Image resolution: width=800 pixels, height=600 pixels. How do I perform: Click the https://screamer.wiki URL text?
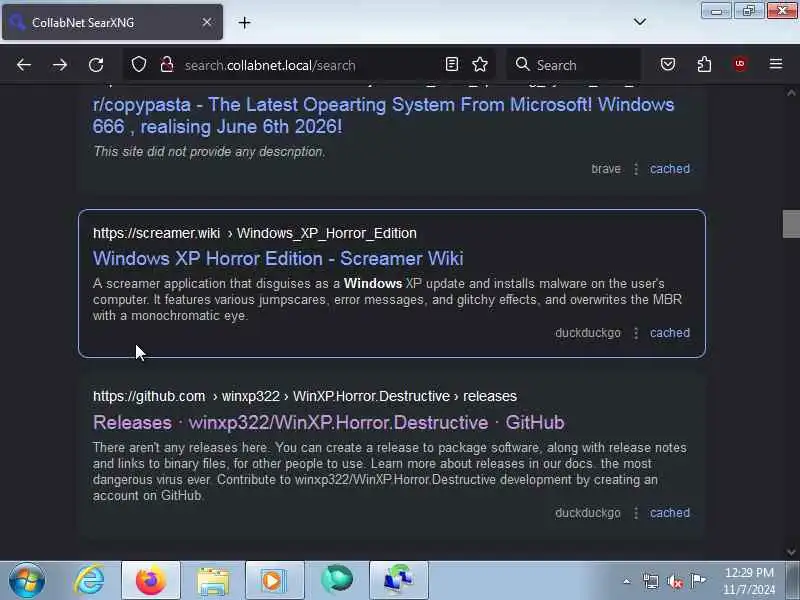[156, 233]
